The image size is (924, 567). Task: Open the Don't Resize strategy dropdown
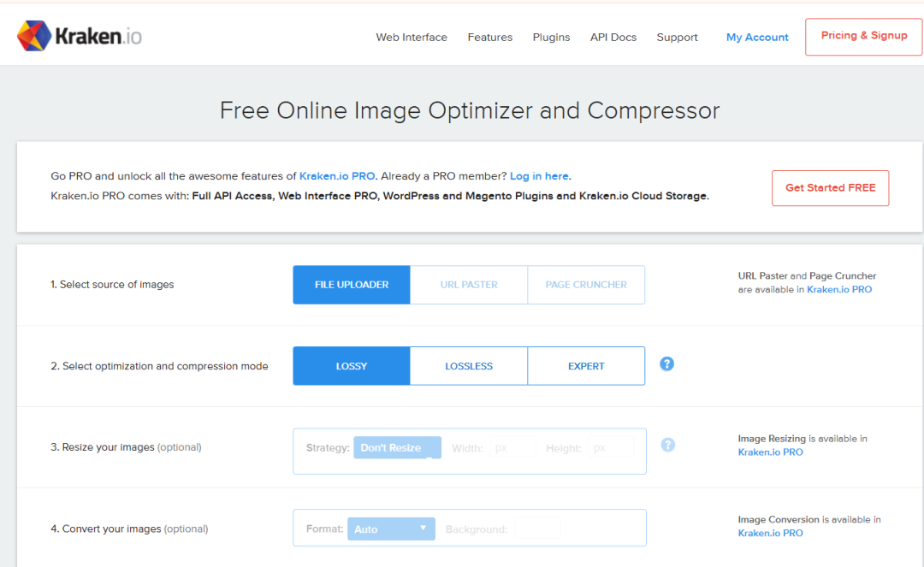tap(397, 447)
